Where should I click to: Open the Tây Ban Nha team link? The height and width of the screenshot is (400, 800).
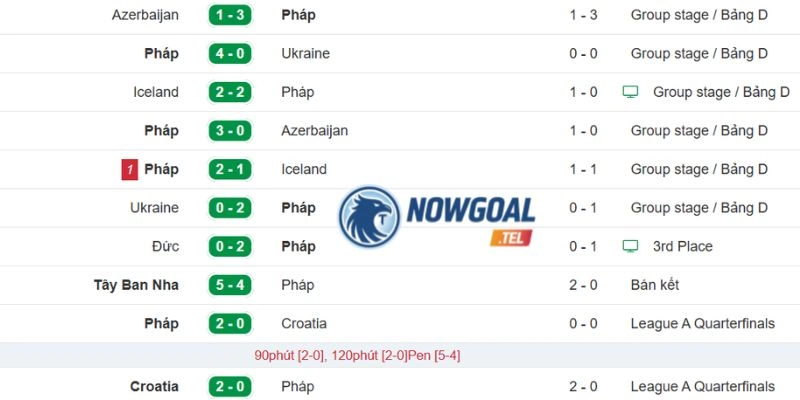tap(136, 285)
